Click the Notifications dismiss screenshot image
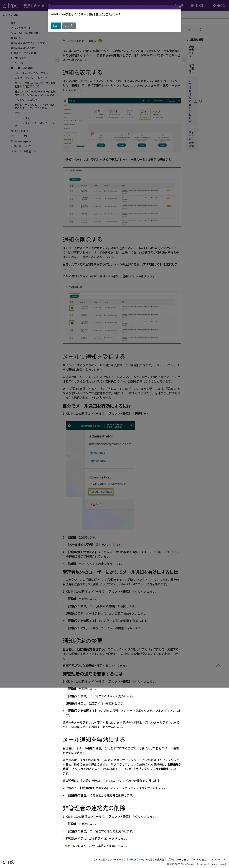229x868 pixels. (x=122, y=314)
